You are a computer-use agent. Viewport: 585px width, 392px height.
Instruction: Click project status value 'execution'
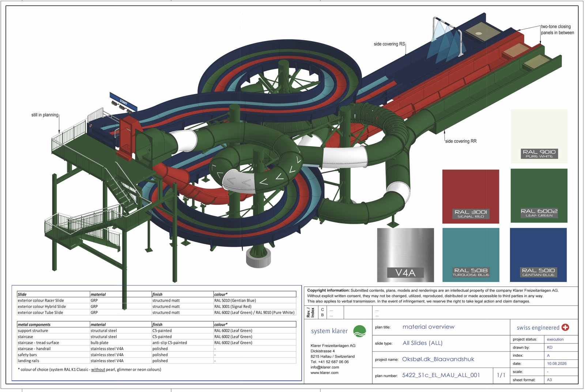555,339
